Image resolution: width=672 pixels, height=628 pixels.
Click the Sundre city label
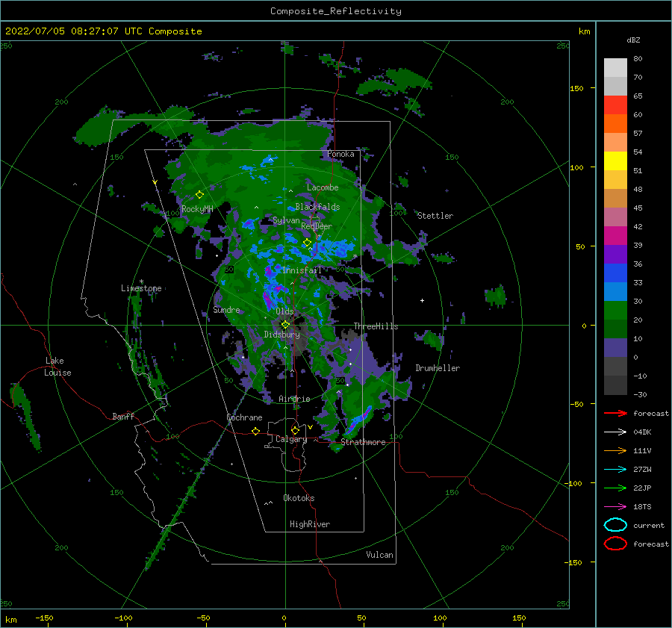(x=226, y=310)
